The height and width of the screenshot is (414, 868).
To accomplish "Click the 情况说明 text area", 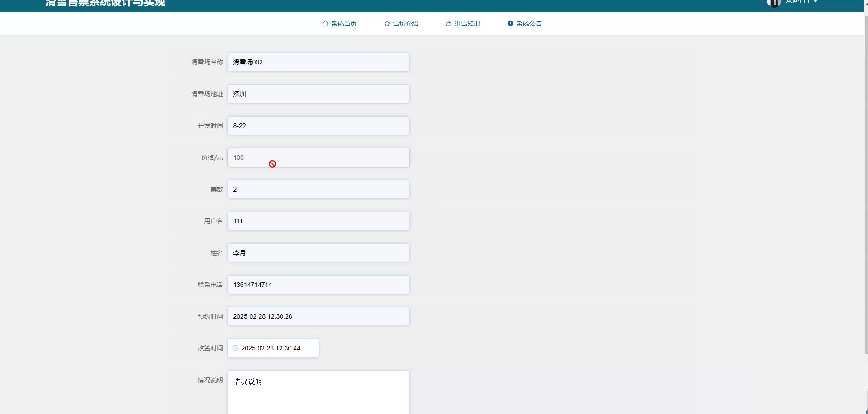I will point(319,392).
